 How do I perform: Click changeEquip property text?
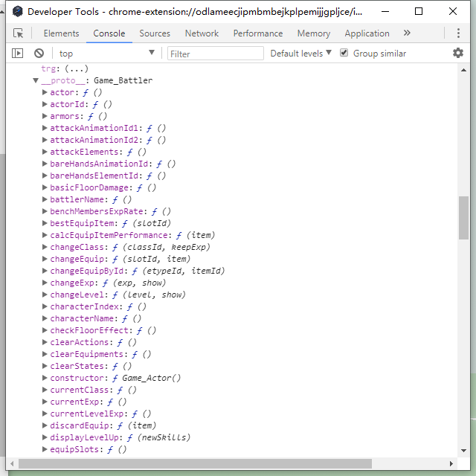pos(77,259)
